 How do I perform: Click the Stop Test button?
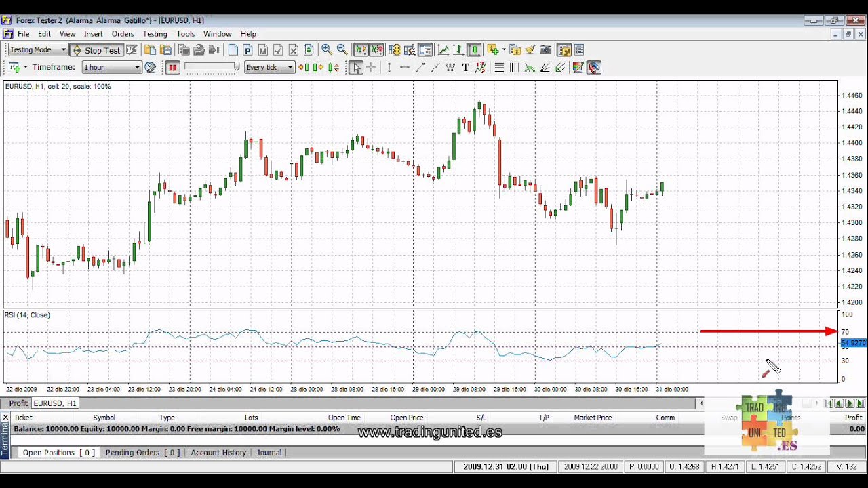[96, 50]
